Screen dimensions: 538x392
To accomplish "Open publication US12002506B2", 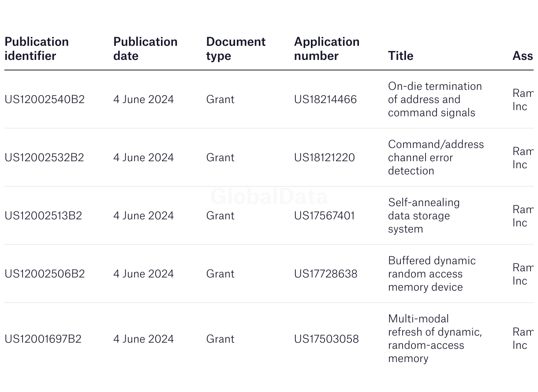I will tap(45, 274).
